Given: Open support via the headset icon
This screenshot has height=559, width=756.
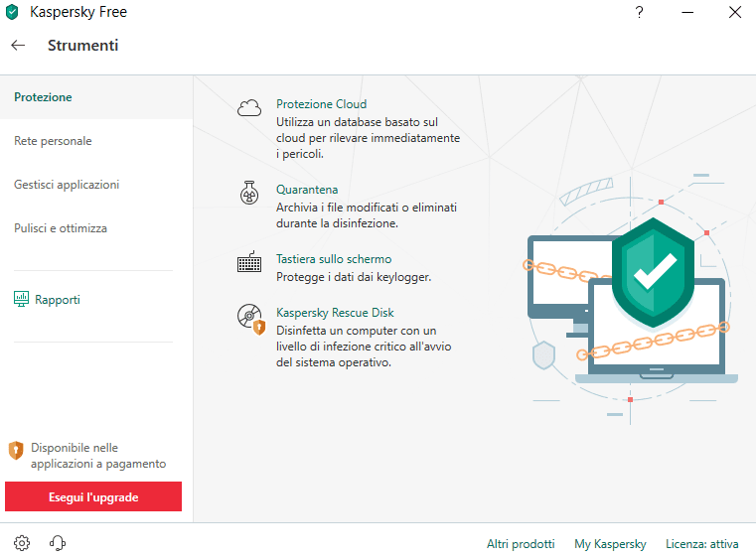Looking at the screenshot, I should point(58,543).
